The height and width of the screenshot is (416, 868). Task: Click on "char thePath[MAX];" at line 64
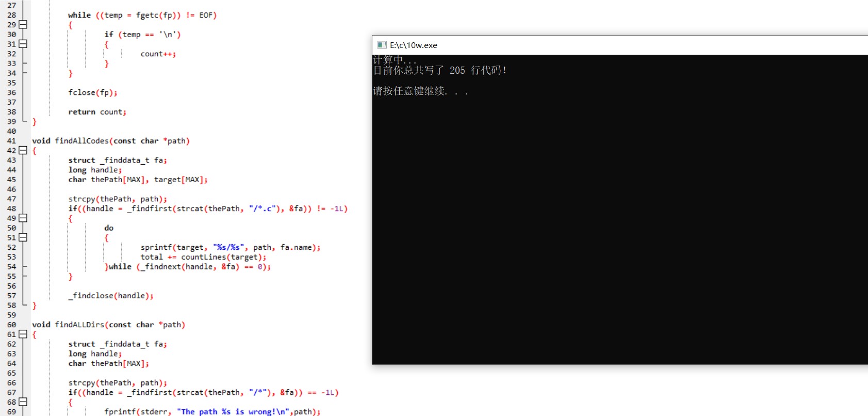[x=109, y=363]
